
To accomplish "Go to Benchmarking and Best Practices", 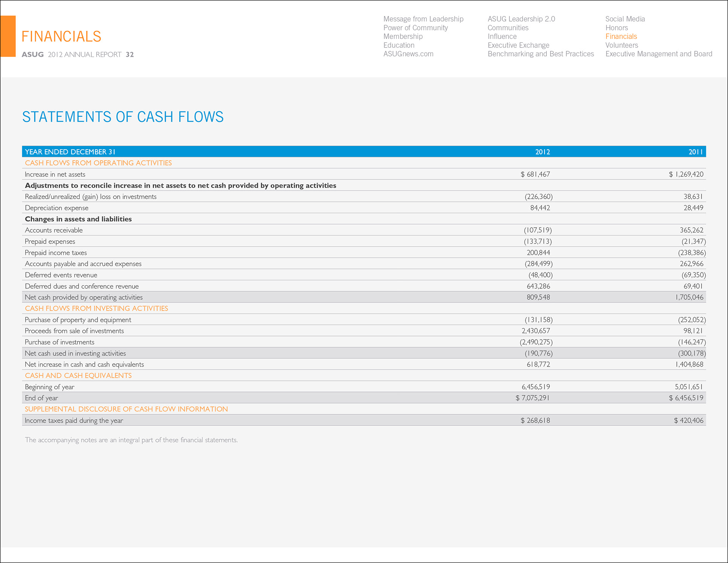I will (541, 54).
